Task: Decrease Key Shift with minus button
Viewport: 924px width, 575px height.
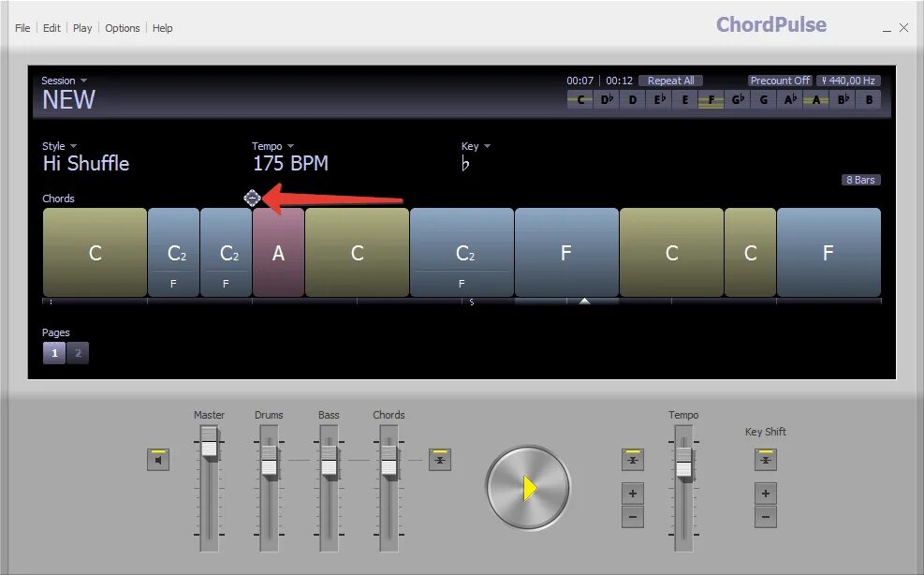Action: point(766,517)
